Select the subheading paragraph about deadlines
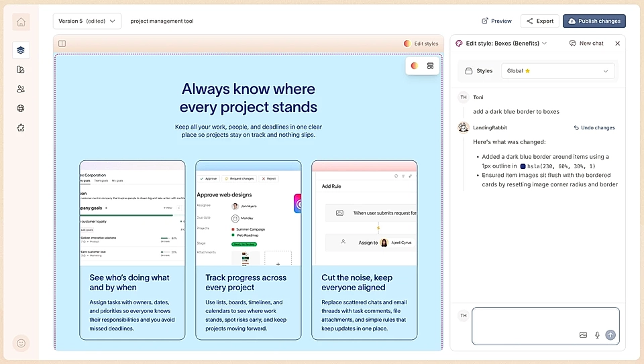This screenshot has width=644, height=364. pos(248,131)
